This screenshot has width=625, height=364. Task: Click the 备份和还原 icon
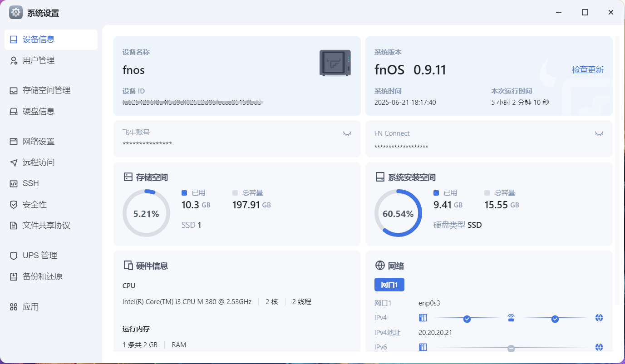[14, 276]
